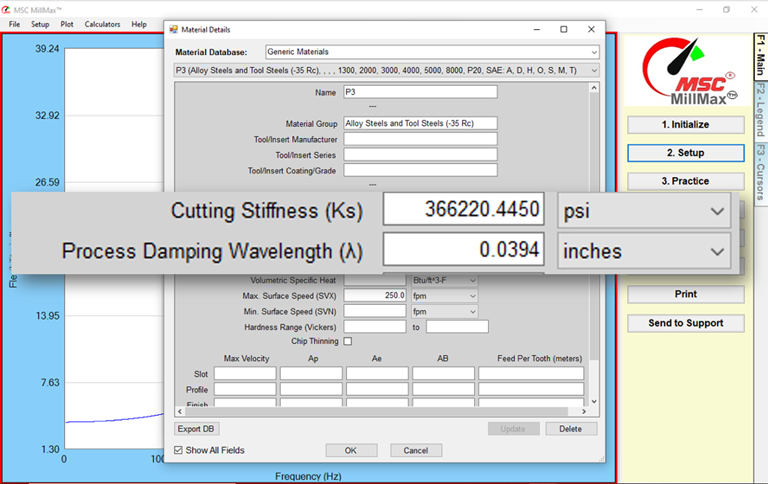Image resolution: width=768 pixels, height=484 pixels.
Task: Click the Delete button in Material Details
Action: pos(571,429)
